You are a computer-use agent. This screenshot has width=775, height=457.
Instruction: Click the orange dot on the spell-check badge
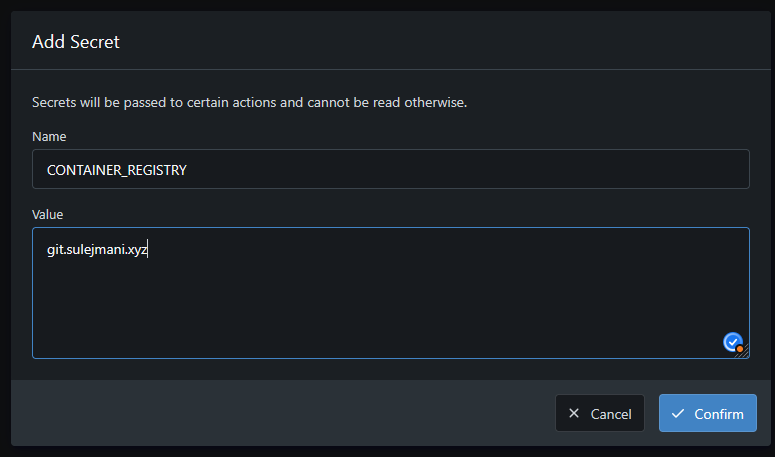(x=740, y=349)
